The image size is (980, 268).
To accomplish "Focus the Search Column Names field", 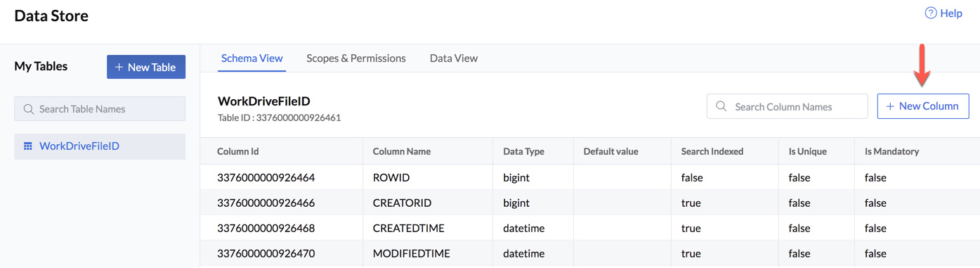I will coord(788,106).
